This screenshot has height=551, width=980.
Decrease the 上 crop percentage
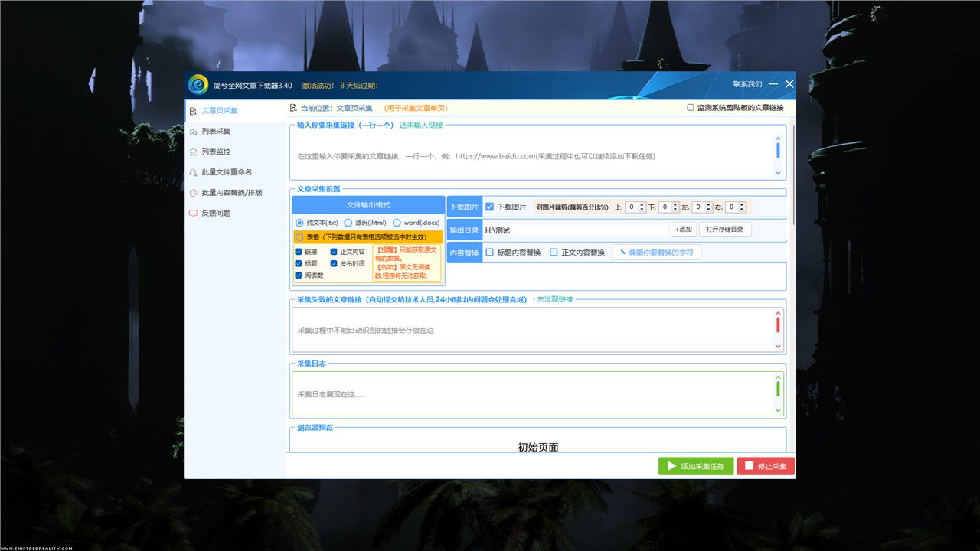(x=642, y=210)
